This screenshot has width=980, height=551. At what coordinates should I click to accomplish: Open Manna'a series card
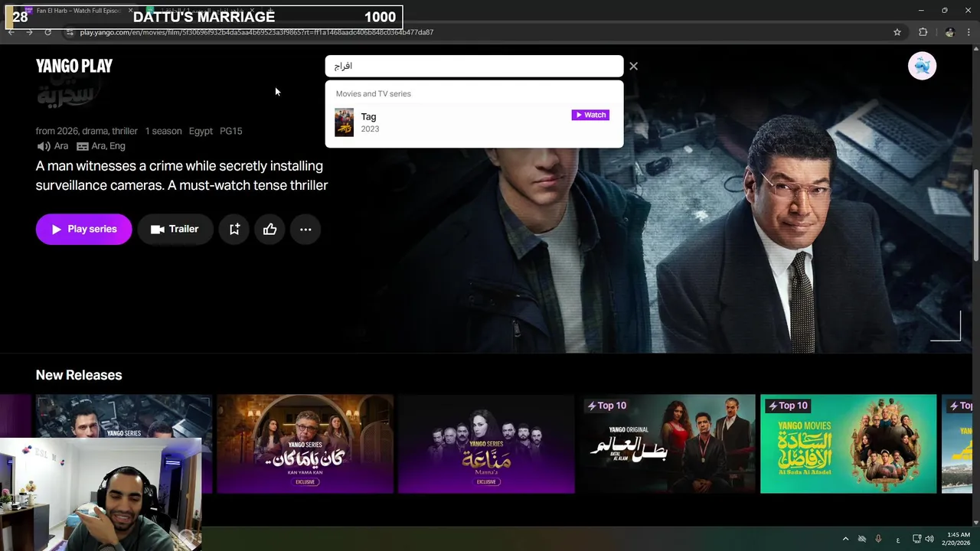(x=486, y=444)
